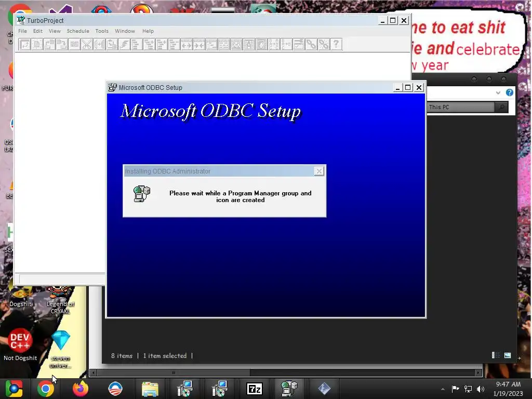Click the paste clipboard toolbar icon
This screenshot has width=532, height=399.
coord(112,45)
